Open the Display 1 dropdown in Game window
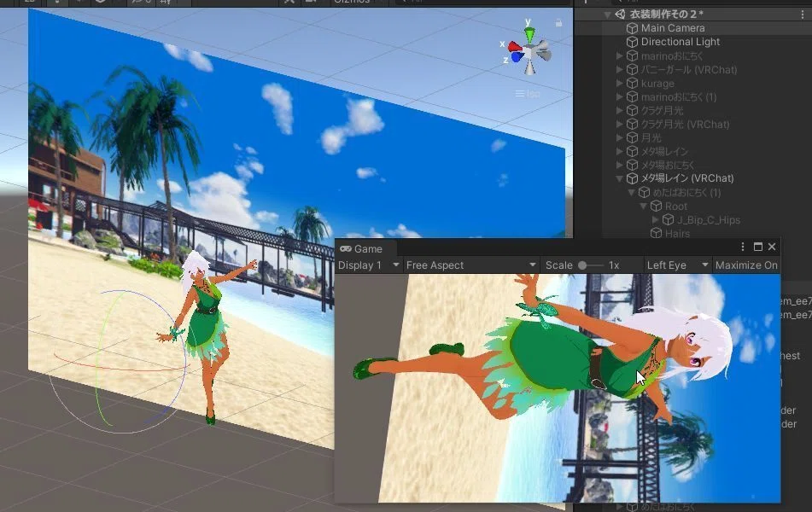Screen dimensions: 812x512 tap(368, 265)
